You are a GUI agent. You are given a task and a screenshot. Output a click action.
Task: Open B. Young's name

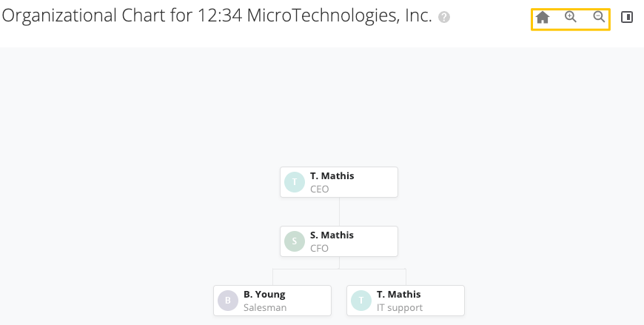coord(264,295)
